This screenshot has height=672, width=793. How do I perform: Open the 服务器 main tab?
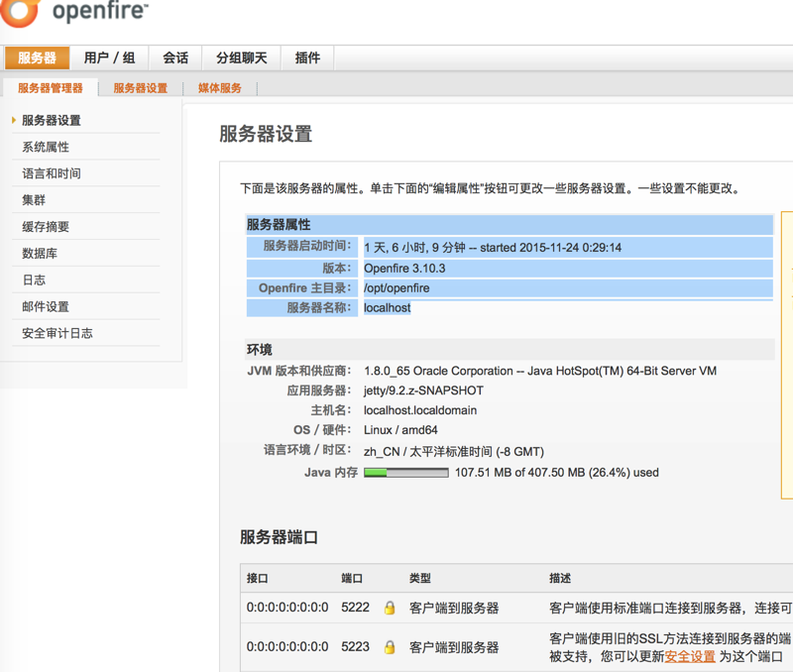point(37,57)
